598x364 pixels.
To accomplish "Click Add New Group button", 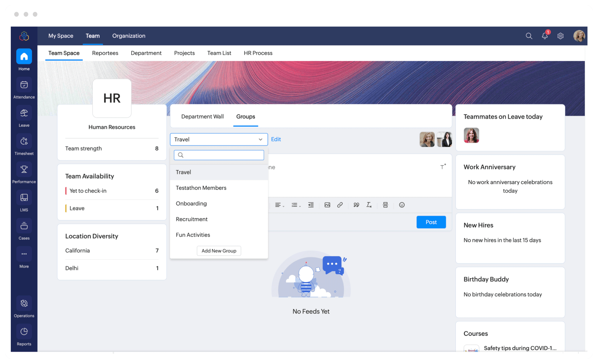I will point(219,251).
